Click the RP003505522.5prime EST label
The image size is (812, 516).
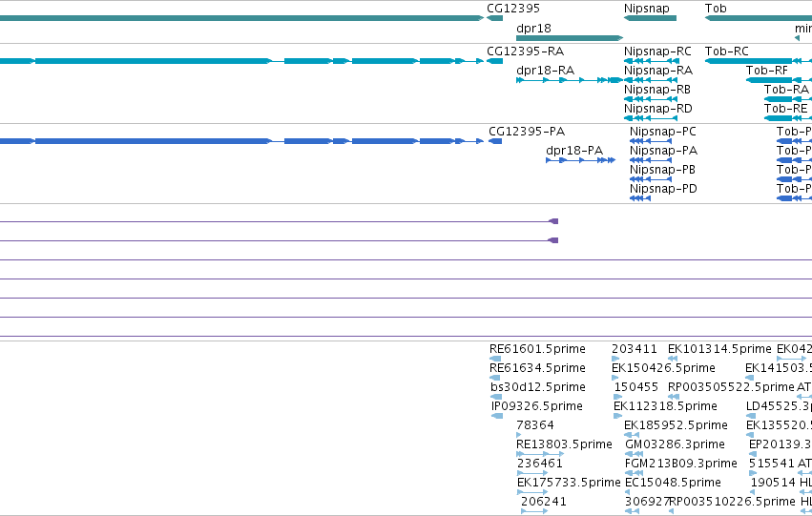pyautogui.click(x=731, y=387)
